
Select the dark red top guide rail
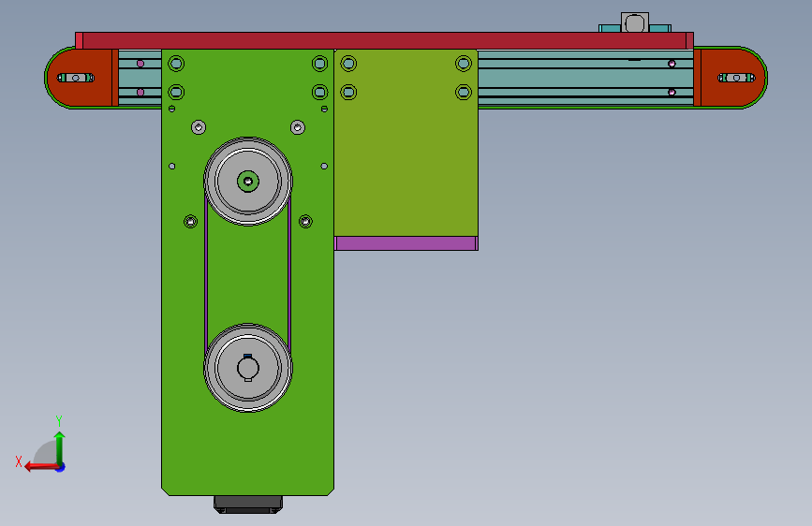(384, 41)
